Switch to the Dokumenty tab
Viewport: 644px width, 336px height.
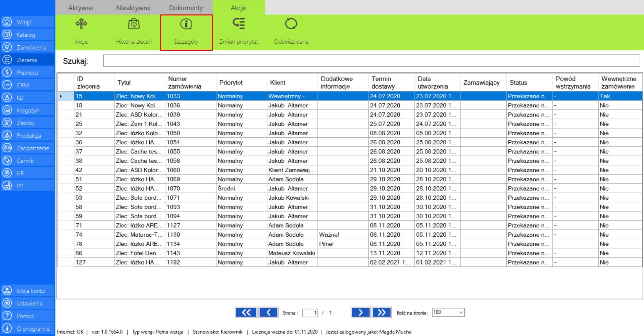click(186, 8)
